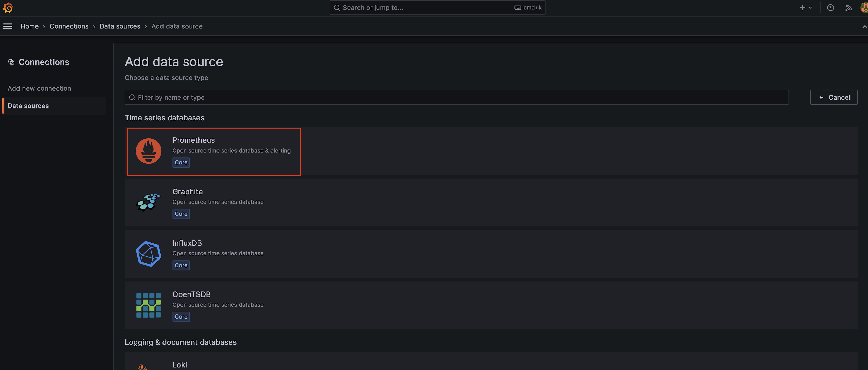
Task: Navigate to Data sources breadcrumb
Action: point(120,26)
